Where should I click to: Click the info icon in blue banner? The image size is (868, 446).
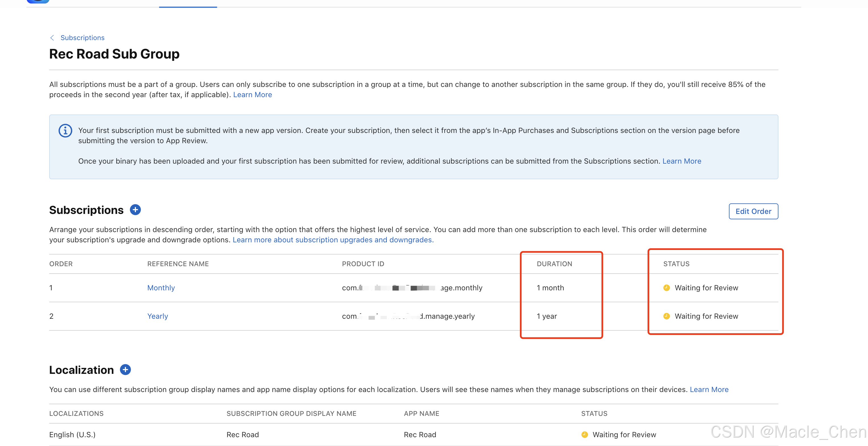pos(65,131)
